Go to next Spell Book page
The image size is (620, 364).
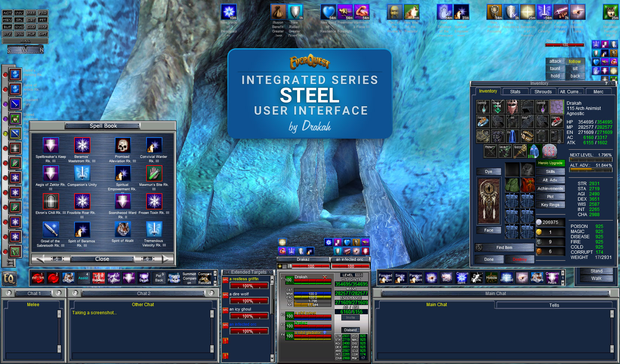[x=166, y=259]
